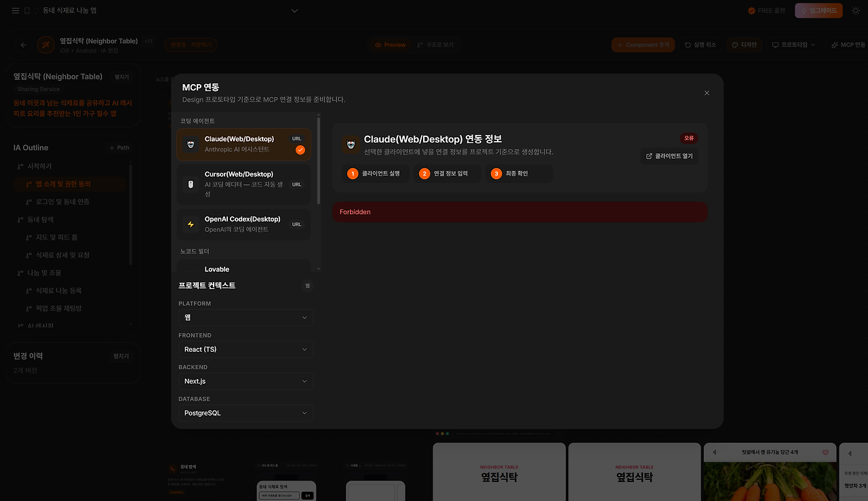Open the FRONTEND dropdown showing React (TS)
The image size is (868, 501).
coord(245,349)
